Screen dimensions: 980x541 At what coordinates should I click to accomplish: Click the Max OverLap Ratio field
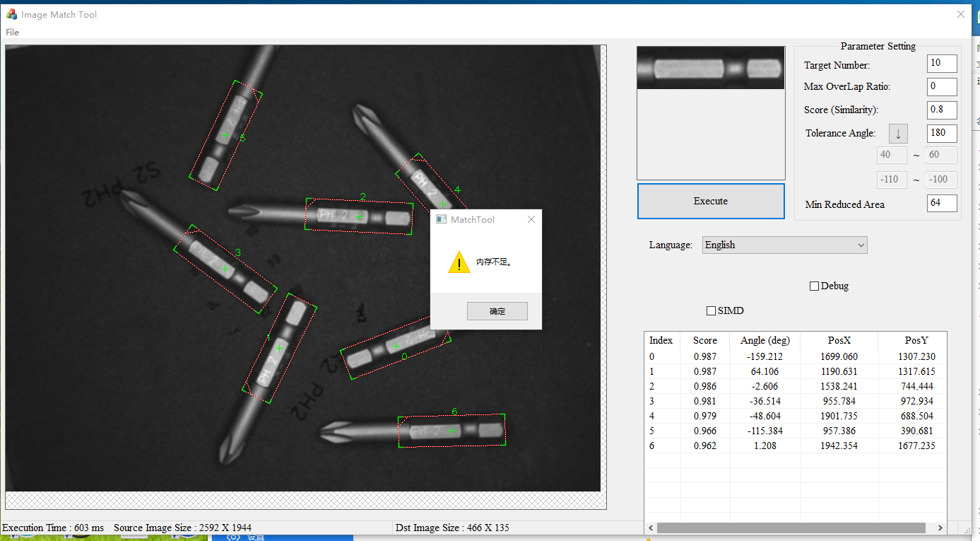click(x=942, y=86)
